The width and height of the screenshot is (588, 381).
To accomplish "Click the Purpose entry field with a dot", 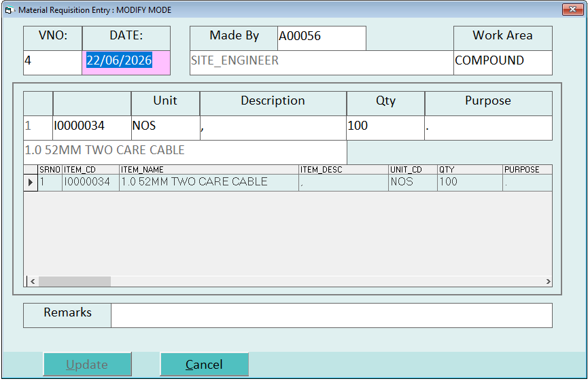I will click(488, 128).
